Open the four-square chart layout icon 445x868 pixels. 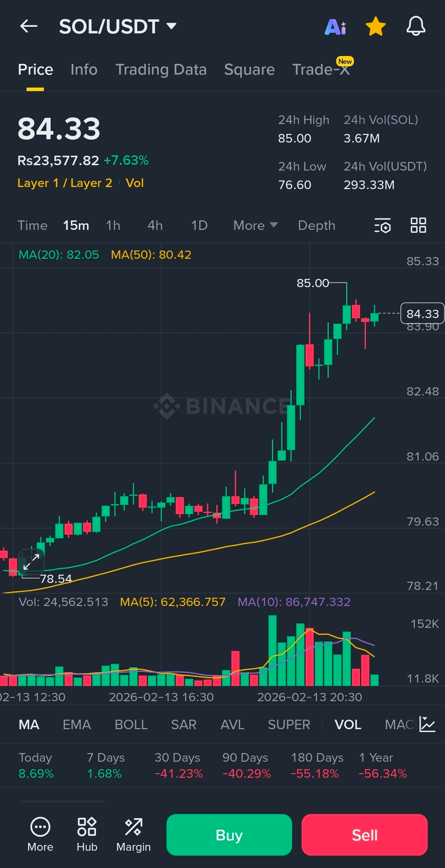point(418,225)
